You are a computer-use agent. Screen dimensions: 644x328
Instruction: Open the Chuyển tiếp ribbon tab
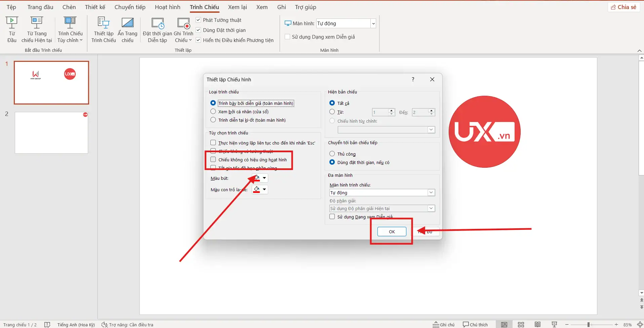click(x=130, y=7)
